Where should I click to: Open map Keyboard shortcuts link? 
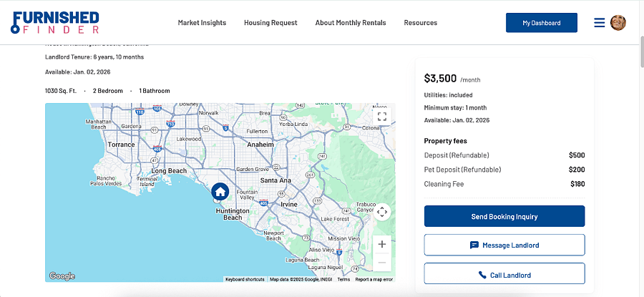(245, 279)
